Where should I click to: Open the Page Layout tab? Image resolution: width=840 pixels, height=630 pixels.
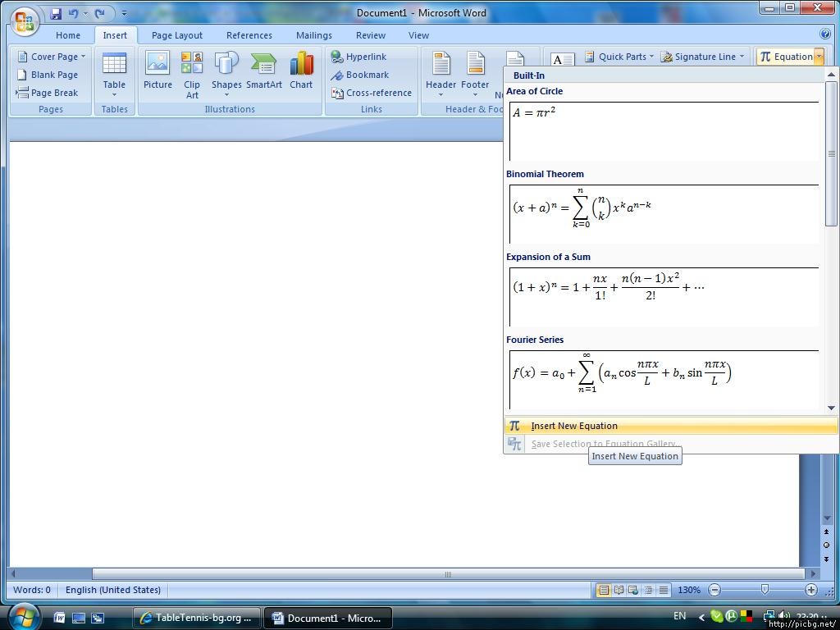tap(177, 35)
